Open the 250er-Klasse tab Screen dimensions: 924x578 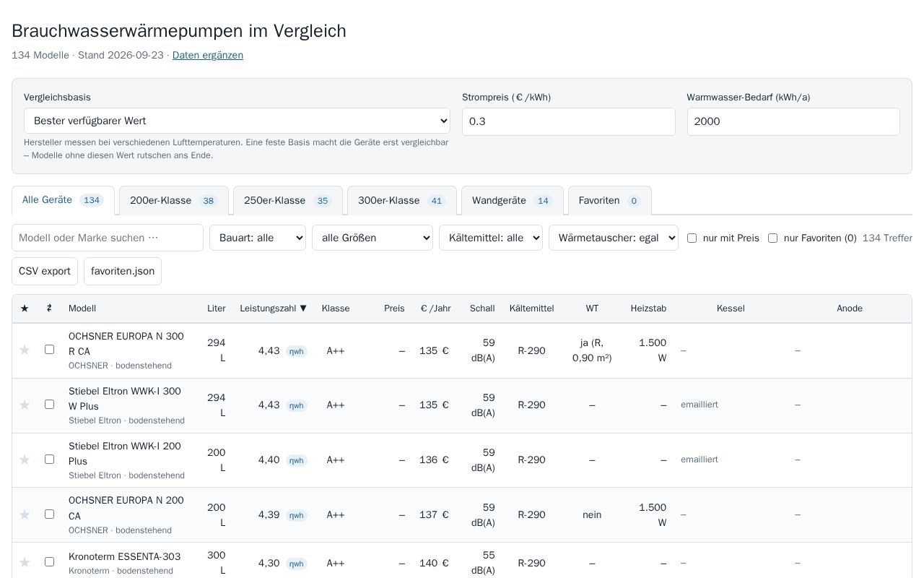click(x=288, y=201)
